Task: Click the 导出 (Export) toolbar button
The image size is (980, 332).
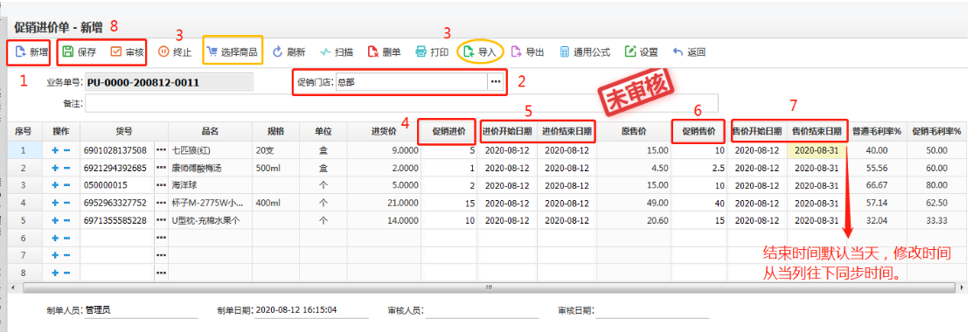Action: point(527,52)
